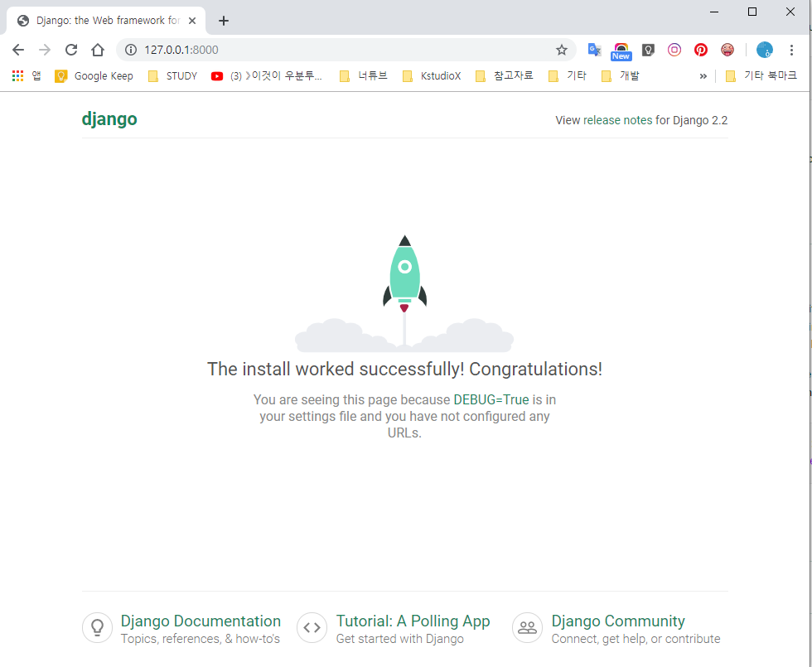
Task: Click the address bar showing 127.0.0.1:8000
Action: pyautogui.click(x=331, y=50)
